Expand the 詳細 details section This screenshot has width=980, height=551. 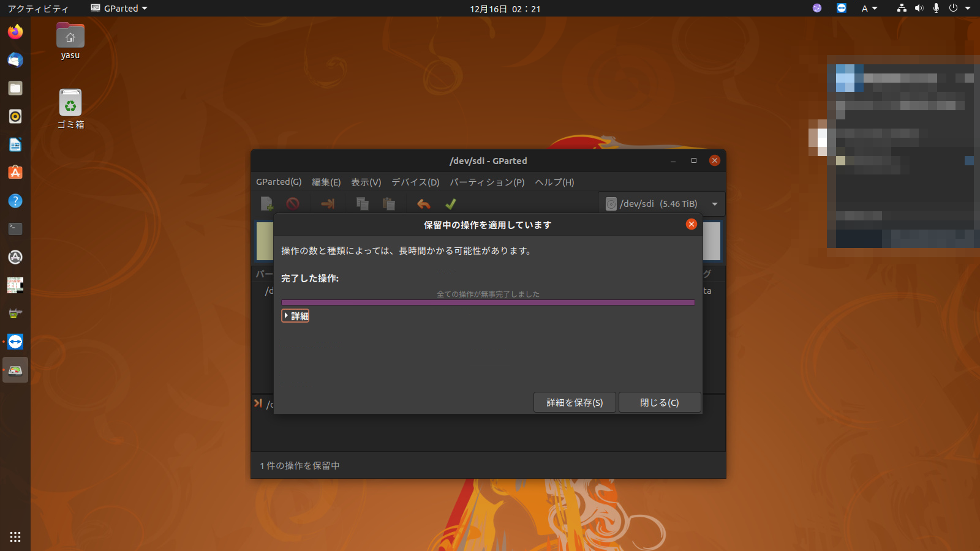click(x=295, y=316)
